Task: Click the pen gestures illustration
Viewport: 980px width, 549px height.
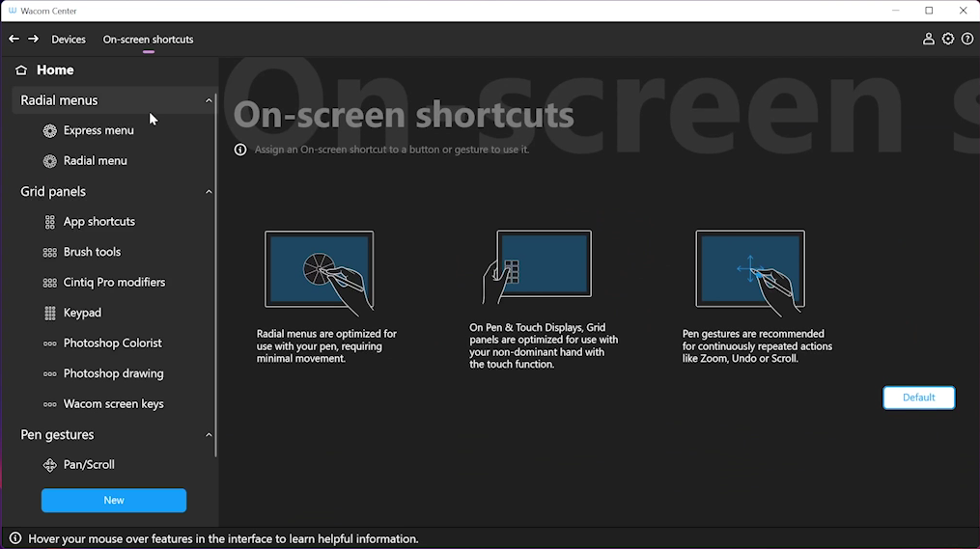Action: point(750,273)
